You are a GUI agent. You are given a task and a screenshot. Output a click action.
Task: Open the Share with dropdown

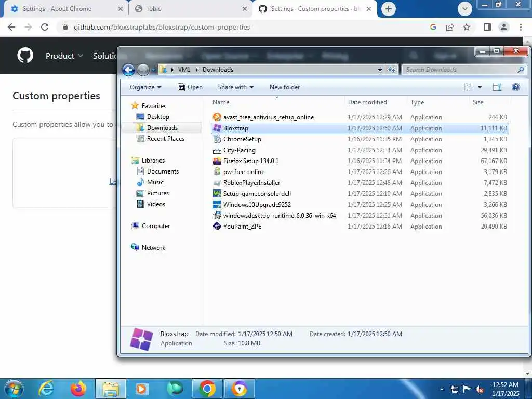tap(236, 87)
